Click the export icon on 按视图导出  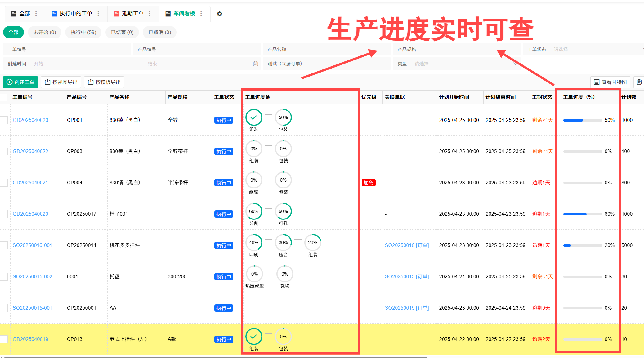coord(47,82)
